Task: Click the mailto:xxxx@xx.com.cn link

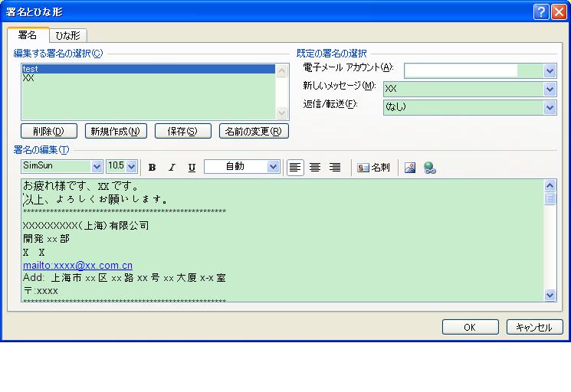Action: coord(77,265)
